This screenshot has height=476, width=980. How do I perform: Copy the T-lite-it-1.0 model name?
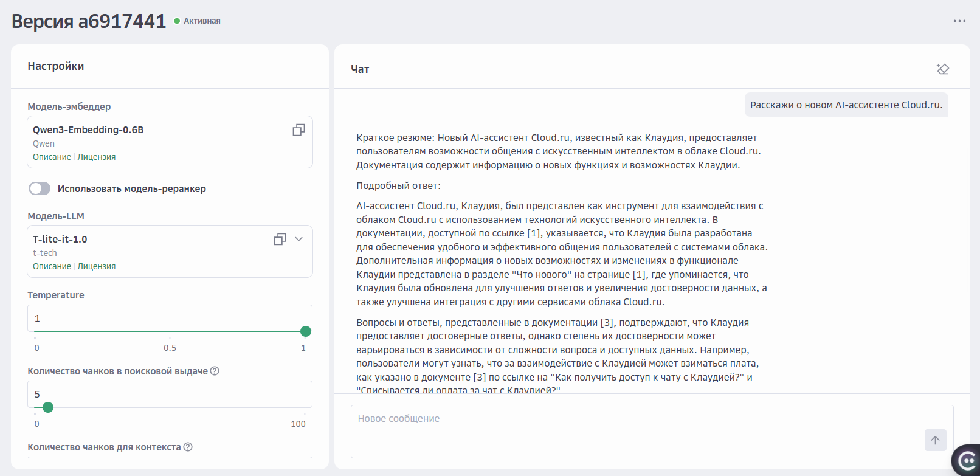[x=280, y=240]
